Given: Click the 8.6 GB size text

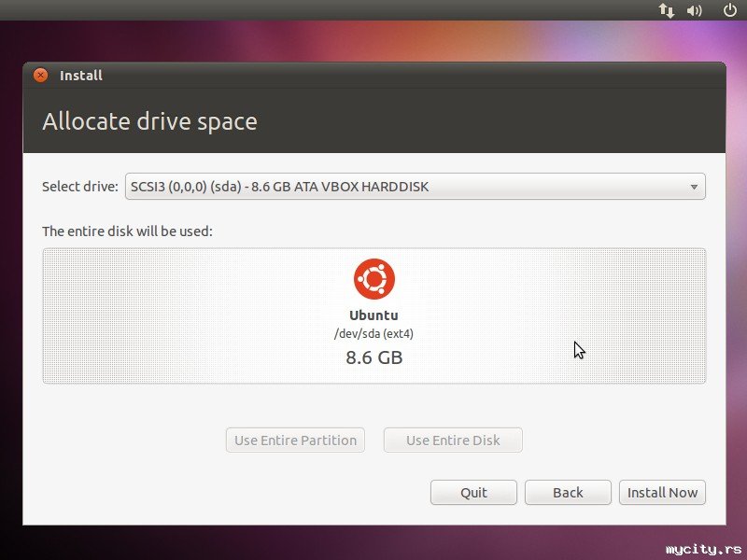Looking at the screenshot, I should (x=374, y=357).
